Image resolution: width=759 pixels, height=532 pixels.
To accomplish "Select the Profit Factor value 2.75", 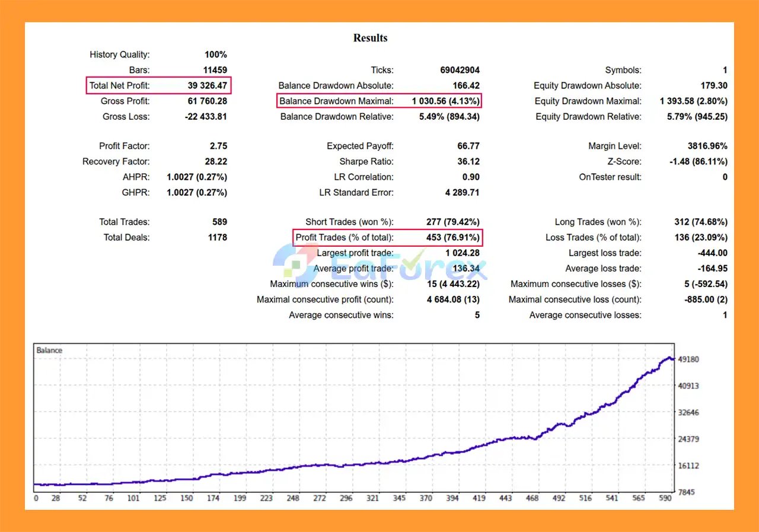I will click(x=218, y=146).
